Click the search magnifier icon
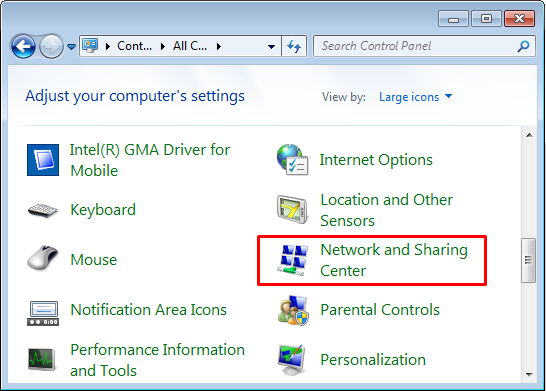The height and width of the screenshot is (391, 546). (523, 46)
